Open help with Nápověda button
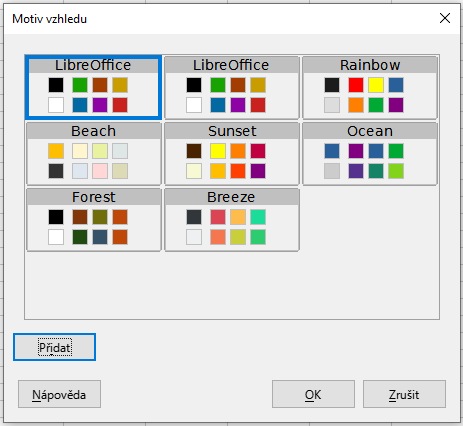 pyautogui.click(x=59, y=394)
